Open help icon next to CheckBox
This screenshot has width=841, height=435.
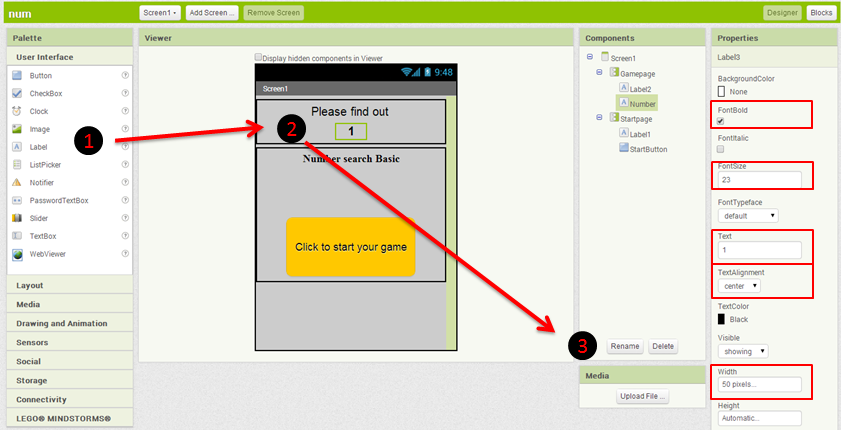click(x=125, y=93)
